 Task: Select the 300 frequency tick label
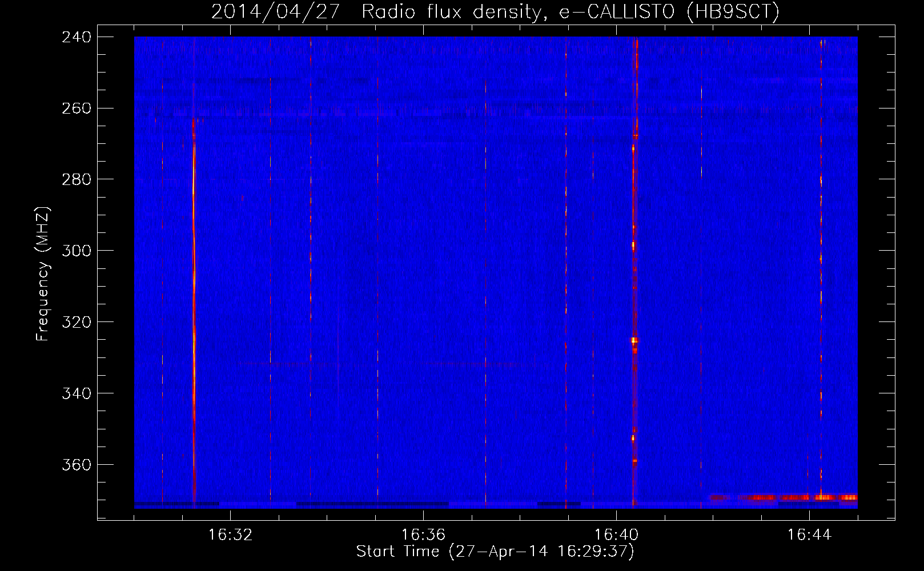click(x=77, y=251)
